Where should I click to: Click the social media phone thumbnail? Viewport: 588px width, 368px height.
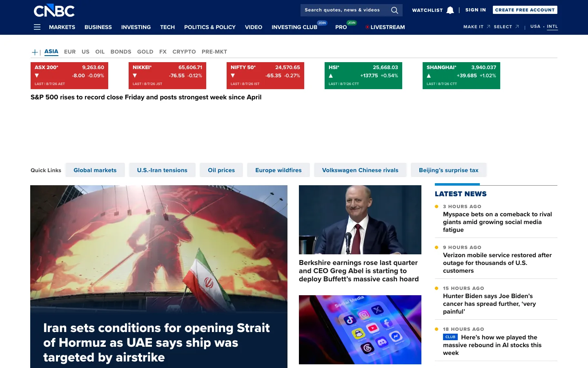point(360,330)
